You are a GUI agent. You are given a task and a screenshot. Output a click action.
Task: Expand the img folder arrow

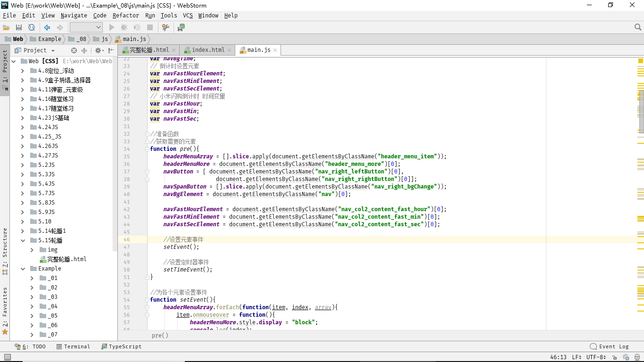[32, 250]
